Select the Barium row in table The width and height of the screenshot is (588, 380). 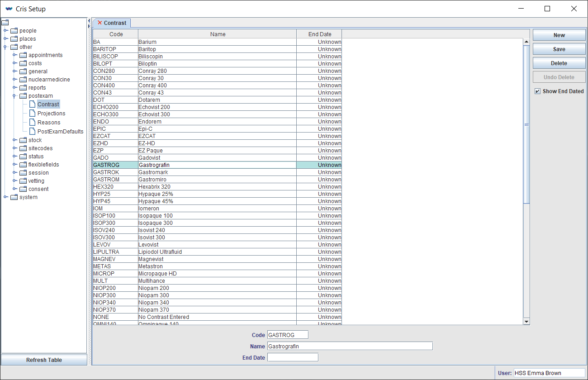(x=217, y=42)
